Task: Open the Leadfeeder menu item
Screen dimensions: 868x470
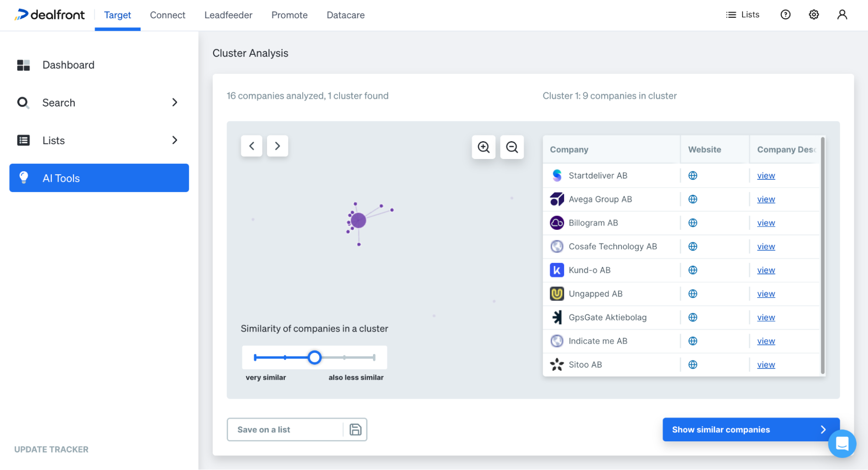Action: point(228,15)
